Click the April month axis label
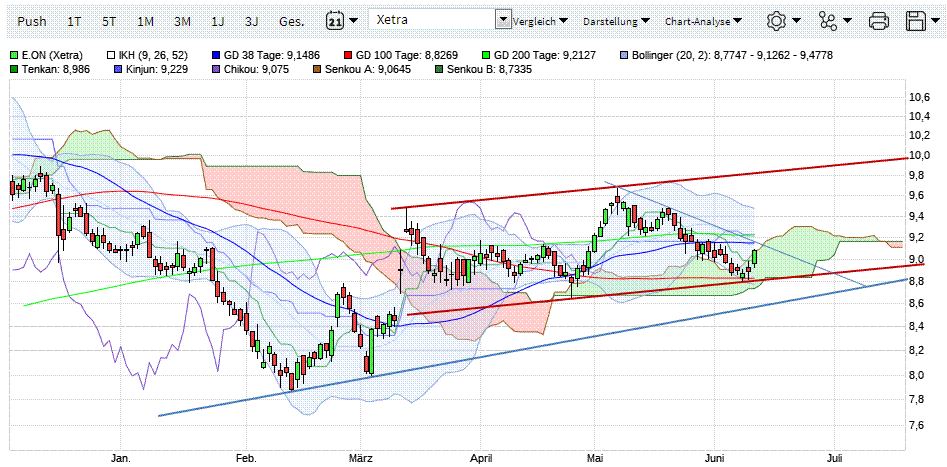The image size is (947, 467). [x=481, y=459]
